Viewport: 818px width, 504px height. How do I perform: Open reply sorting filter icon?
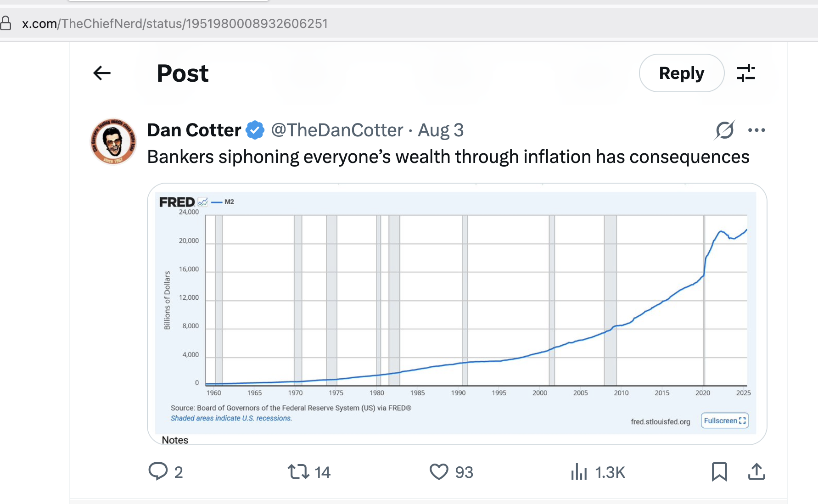(746, 73)
